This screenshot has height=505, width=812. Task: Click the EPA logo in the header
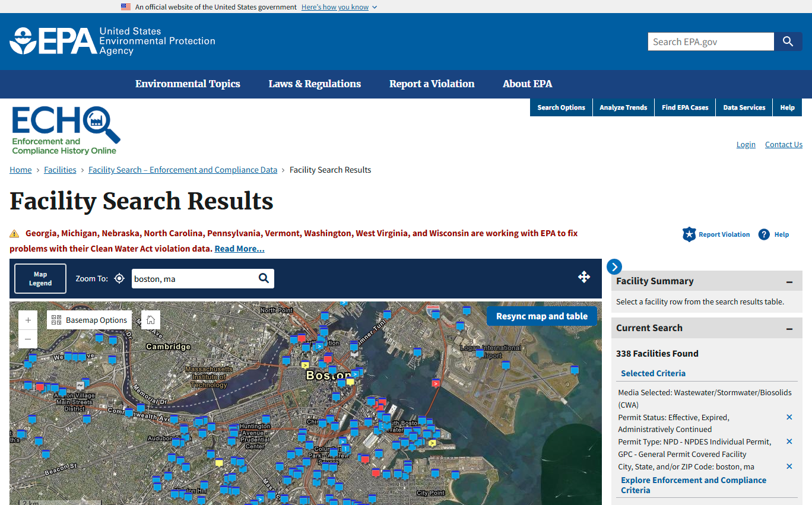tap(112, 41)
